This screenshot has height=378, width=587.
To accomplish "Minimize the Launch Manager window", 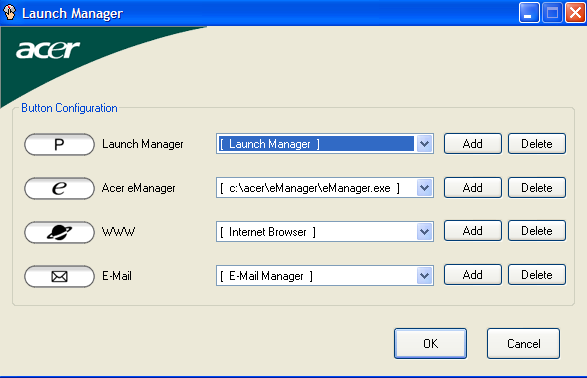I will pyautogui.click(x=529, y=13).
